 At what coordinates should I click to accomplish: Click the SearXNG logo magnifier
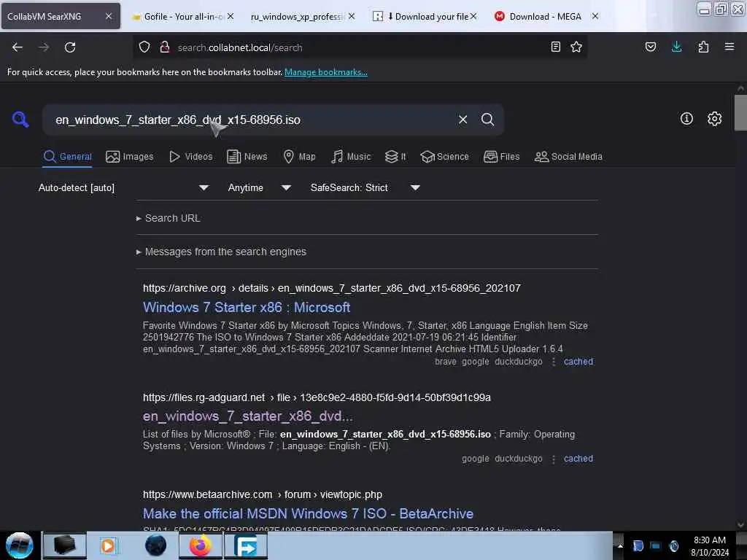point(20,119)
